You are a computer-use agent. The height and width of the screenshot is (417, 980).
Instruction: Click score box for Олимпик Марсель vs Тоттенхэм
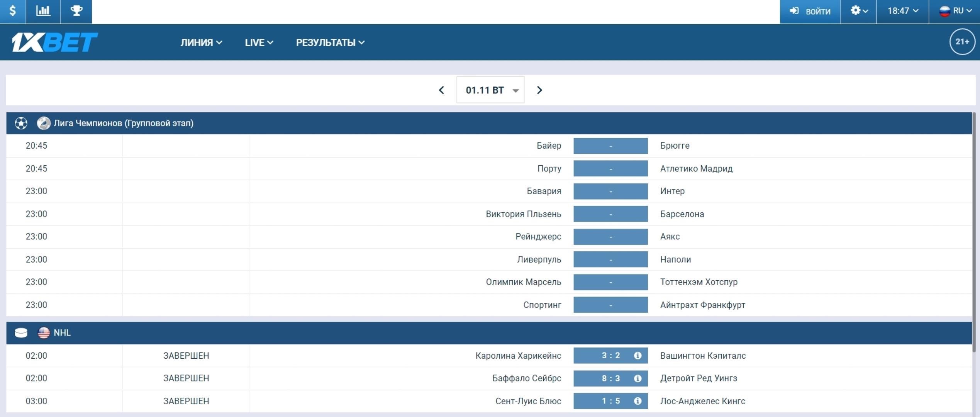click(610, 282)
